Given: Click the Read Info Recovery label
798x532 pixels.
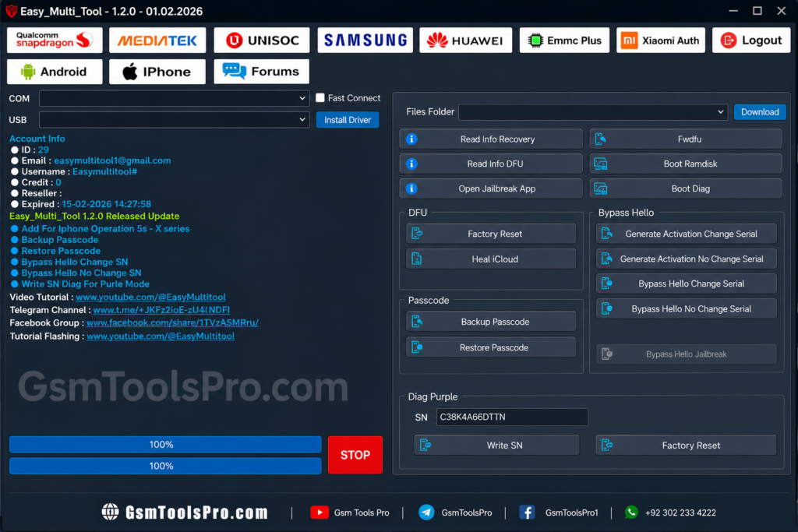Looking at the screenshot, I should 497,139.
